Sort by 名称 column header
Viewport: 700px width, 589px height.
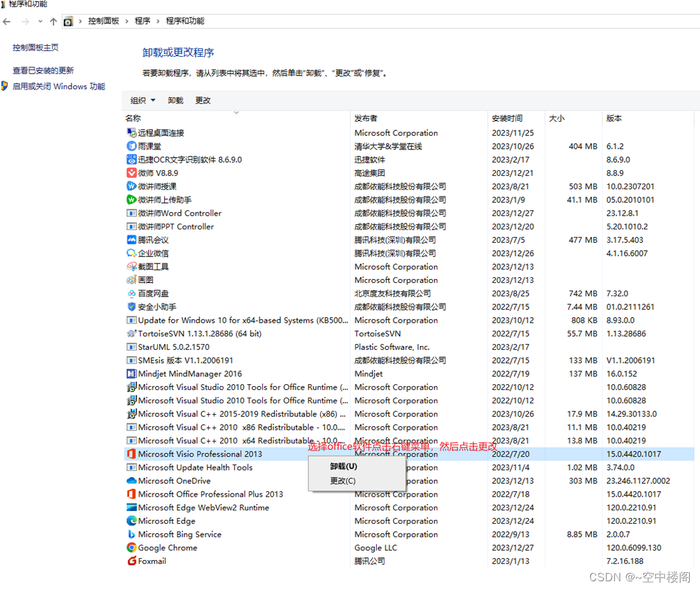coord(133,119)
